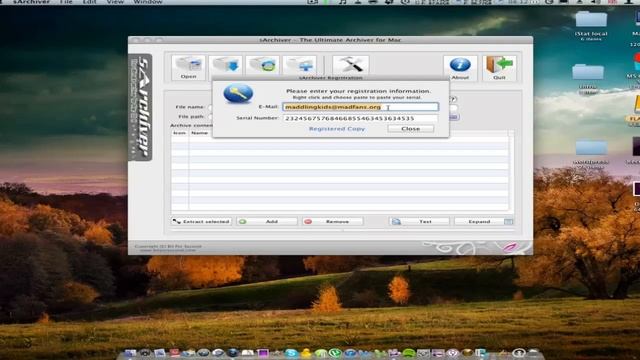Click the E-Mail field in registration dialog

(360, 107)
